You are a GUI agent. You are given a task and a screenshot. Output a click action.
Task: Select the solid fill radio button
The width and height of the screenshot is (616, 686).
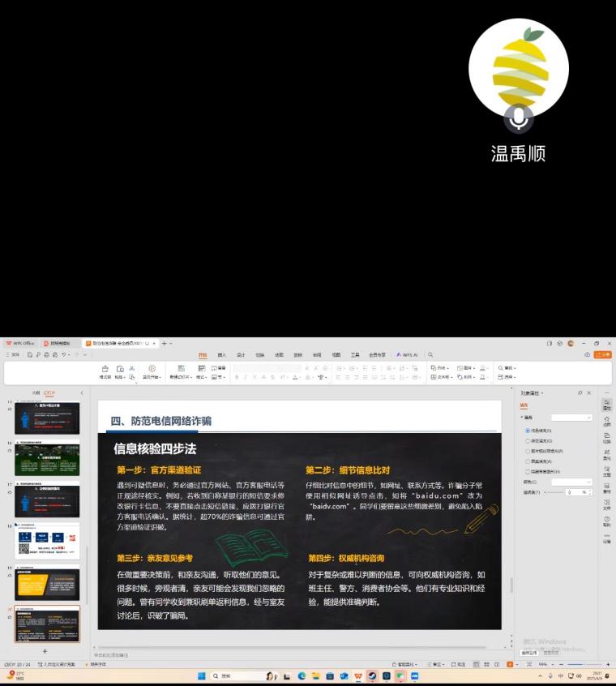(528, 431)
